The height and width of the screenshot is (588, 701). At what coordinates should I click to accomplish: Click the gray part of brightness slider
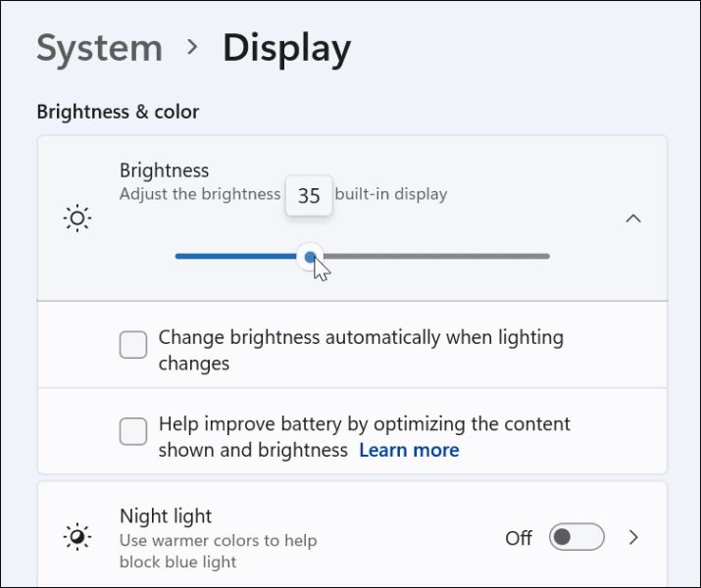[x=436, y=256]
